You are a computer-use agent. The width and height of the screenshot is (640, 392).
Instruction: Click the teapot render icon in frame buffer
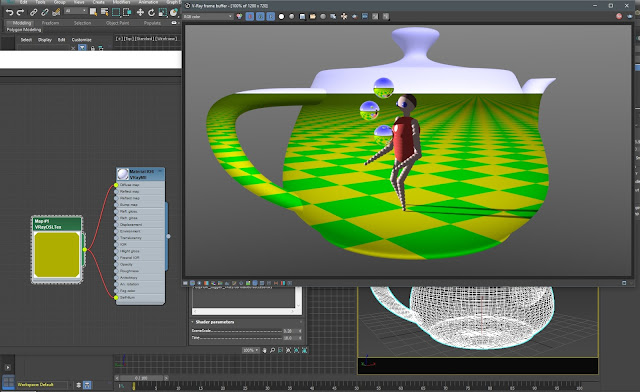click(x=631, y=16)
